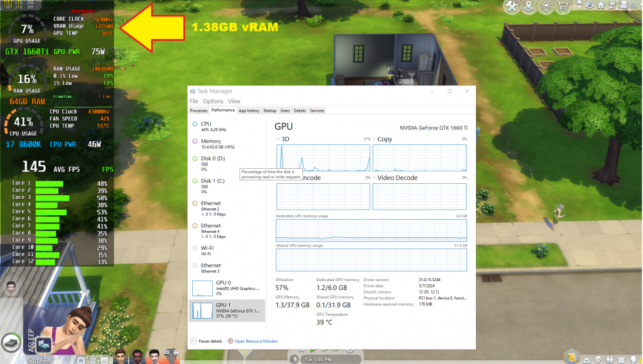Open the household home icon
Screen dimensions: 643x364
[600, 4]
